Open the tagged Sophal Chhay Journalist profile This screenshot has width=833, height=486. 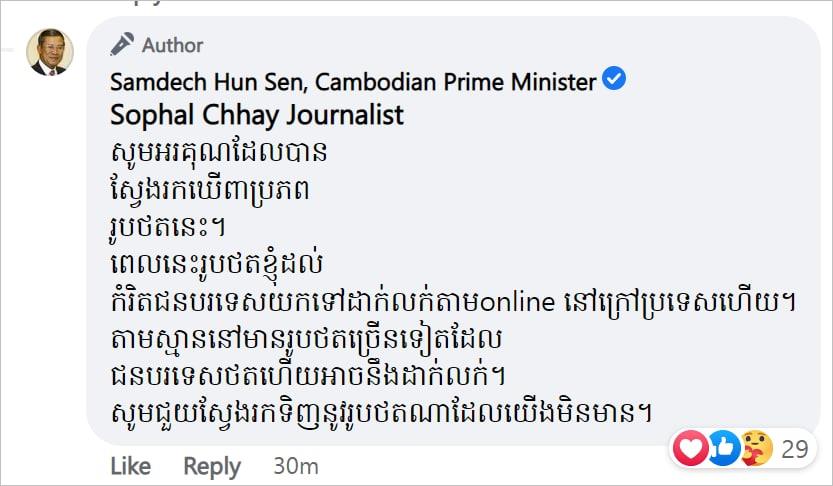[x=258, y=115]
